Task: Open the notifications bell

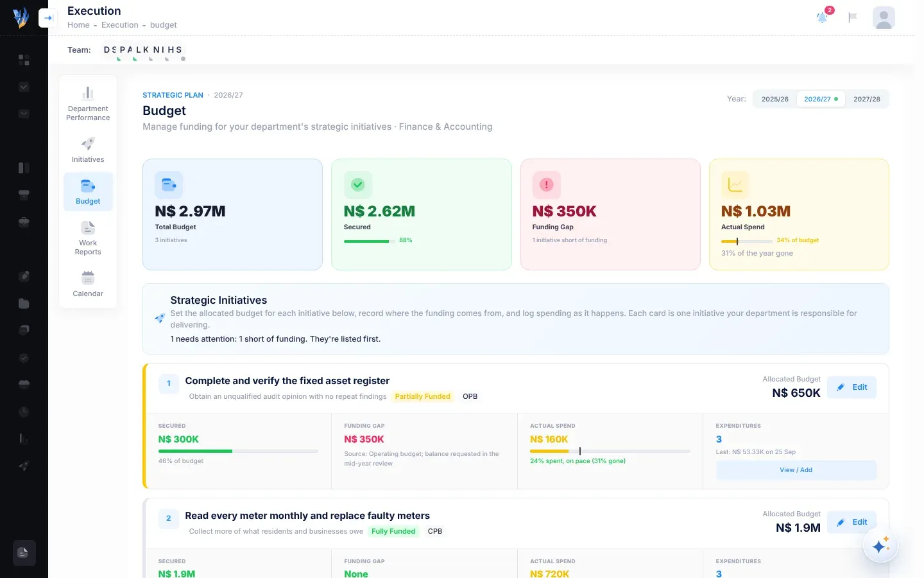Action: tap(822, 17)
